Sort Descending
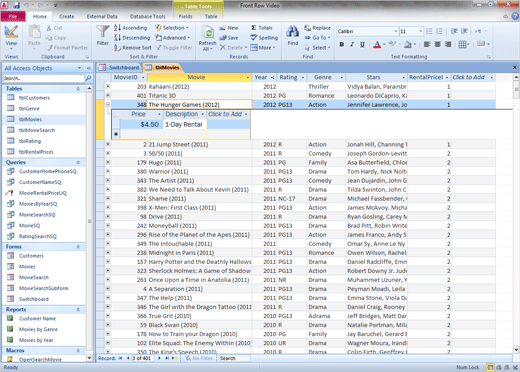Screen dimensions: 520x372 [x=132, y=38]
